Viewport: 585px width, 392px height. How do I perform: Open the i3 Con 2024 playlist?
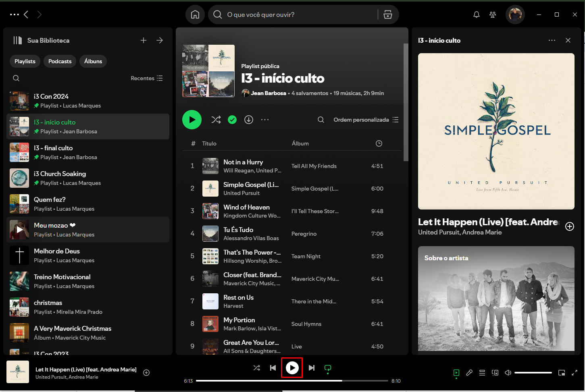(x=88, y=101)
